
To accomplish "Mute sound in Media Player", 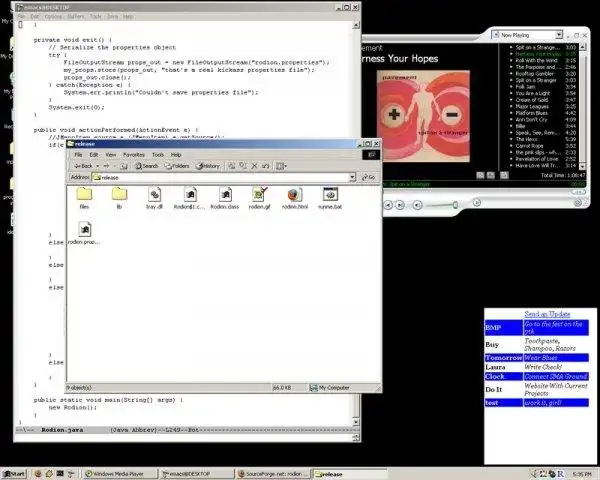I will pyautogui.click(x=417, y=206).
